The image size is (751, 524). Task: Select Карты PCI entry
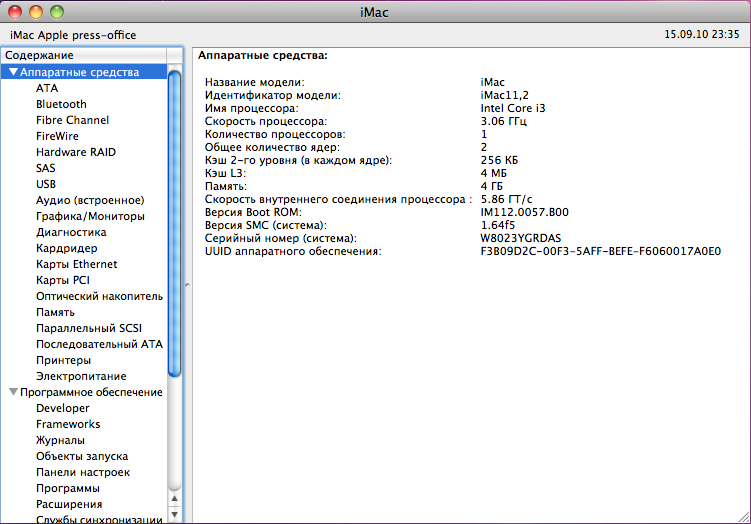63,280
